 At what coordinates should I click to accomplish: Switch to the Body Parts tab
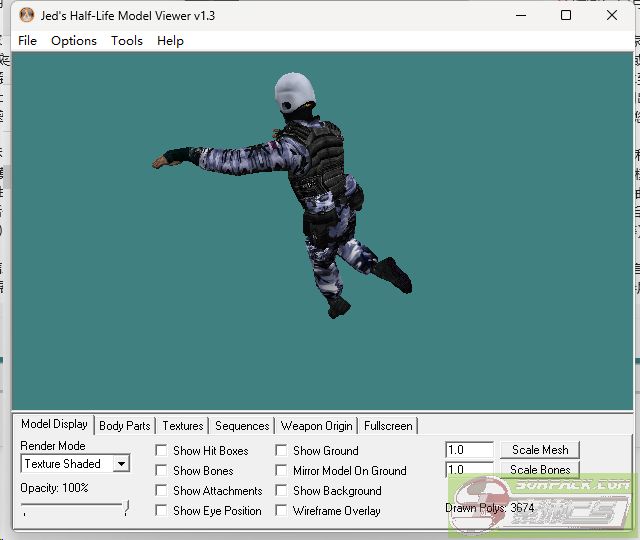pyautogui.click(x=125, y=426)
